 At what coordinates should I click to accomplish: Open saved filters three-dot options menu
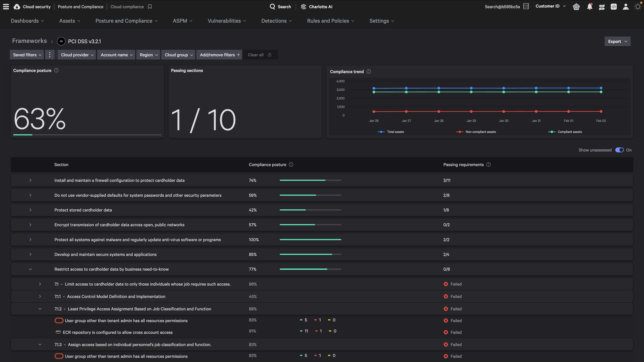tap(50, 55)
